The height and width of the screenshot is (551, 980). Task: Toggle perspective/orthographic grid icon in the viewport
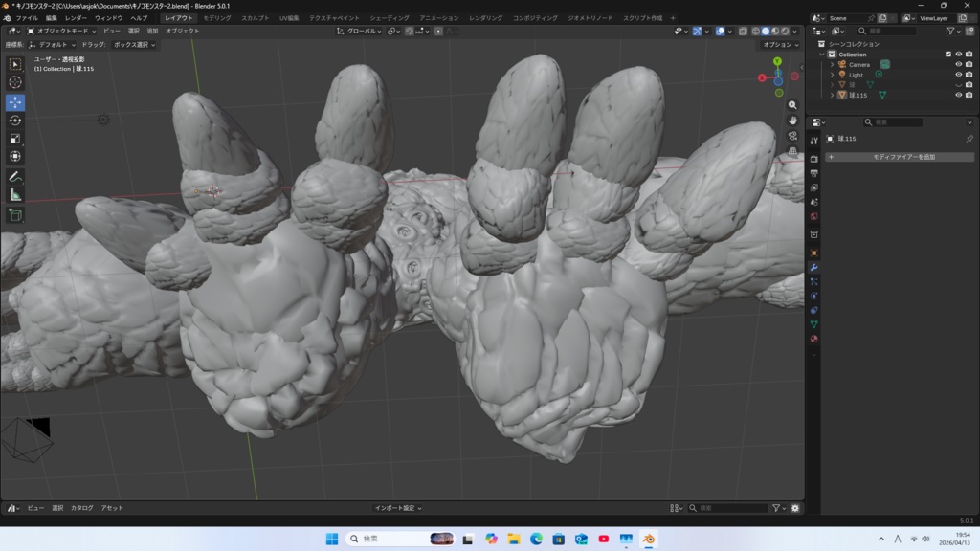(793, 151)
